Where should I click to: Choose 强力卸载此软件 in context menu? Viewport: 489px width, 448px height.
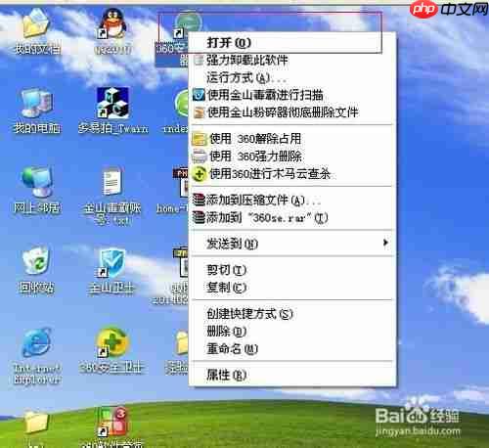tap(292, 61)
